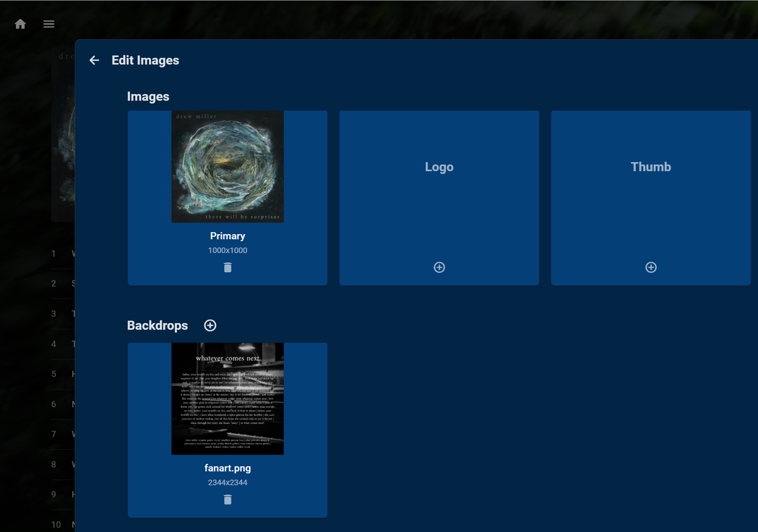Click the Primary label text
Screen dimensions: 758x532
[x=227, y=236]
